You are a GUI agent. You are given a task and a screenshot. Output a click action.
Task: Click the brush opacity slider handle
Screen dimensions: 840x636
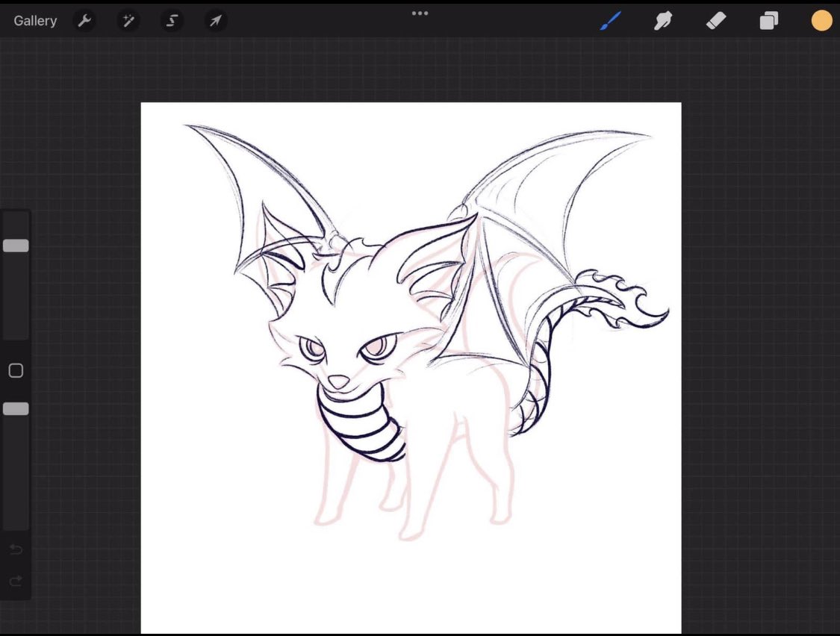coord(16,409)
